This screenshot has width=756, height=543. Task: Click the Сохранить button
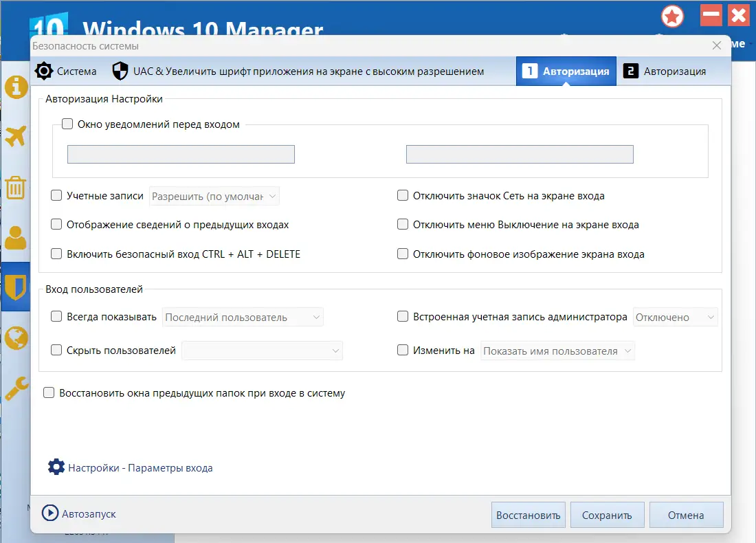[x=607, y=515]
